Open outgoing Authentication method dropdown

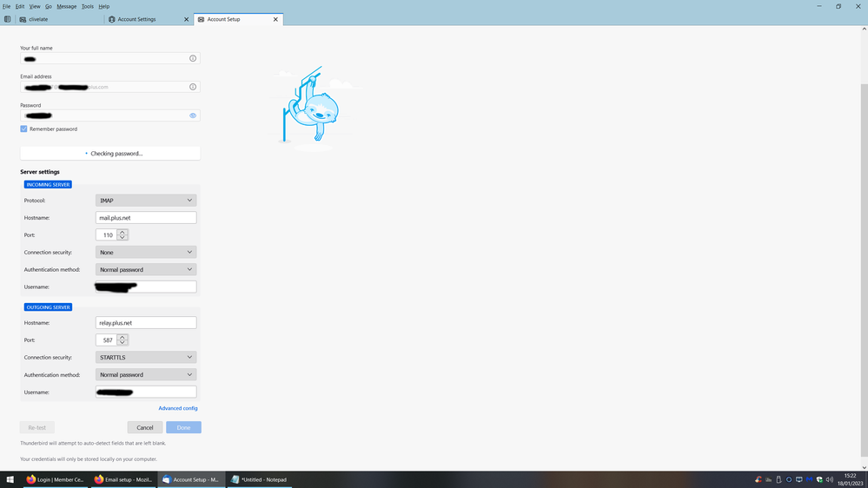click(x=146, y=374)
